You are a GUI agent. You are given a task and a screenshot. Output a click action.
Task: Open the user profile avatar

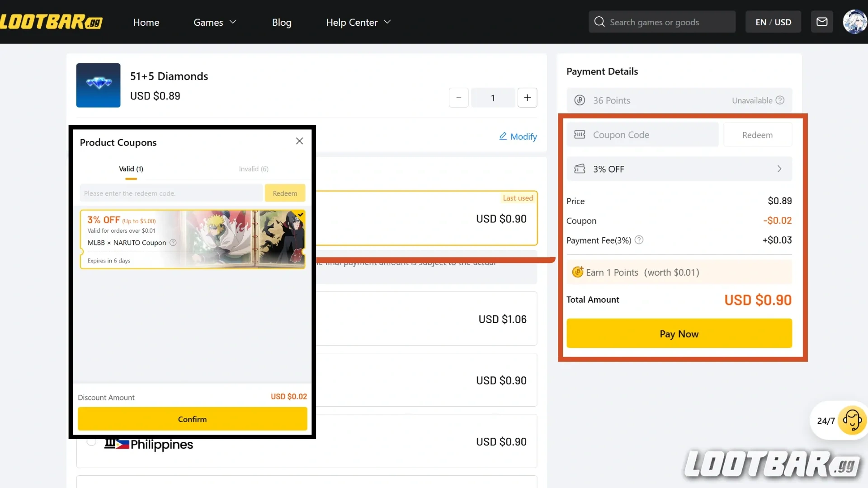[854, 22]
